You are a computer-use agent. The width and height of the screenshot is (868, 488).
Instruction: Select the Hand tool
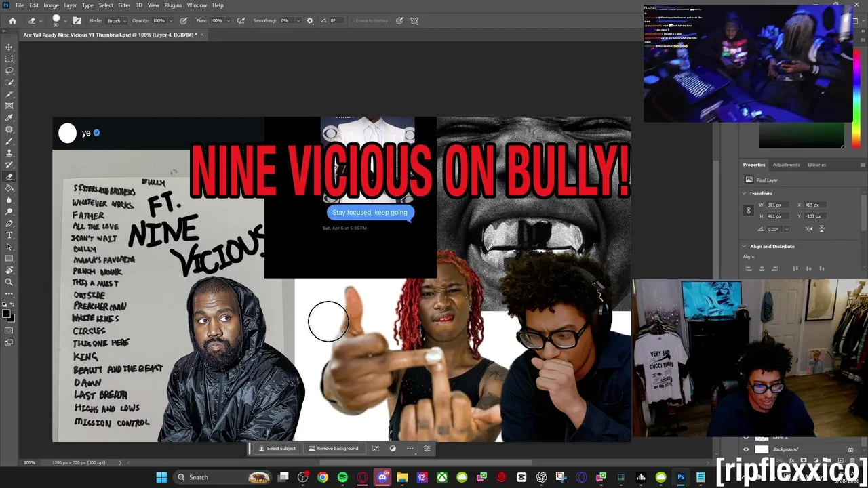(9, 270)
